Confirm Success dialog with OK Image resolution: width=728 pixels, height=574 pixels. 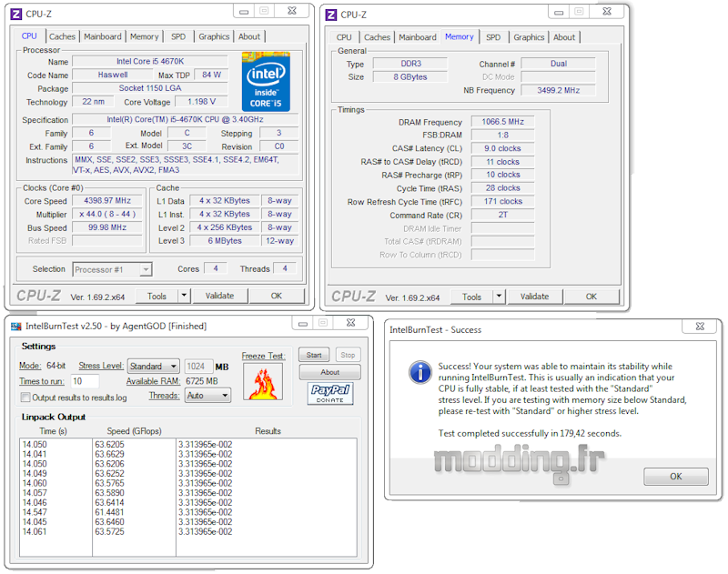[676, 476]
